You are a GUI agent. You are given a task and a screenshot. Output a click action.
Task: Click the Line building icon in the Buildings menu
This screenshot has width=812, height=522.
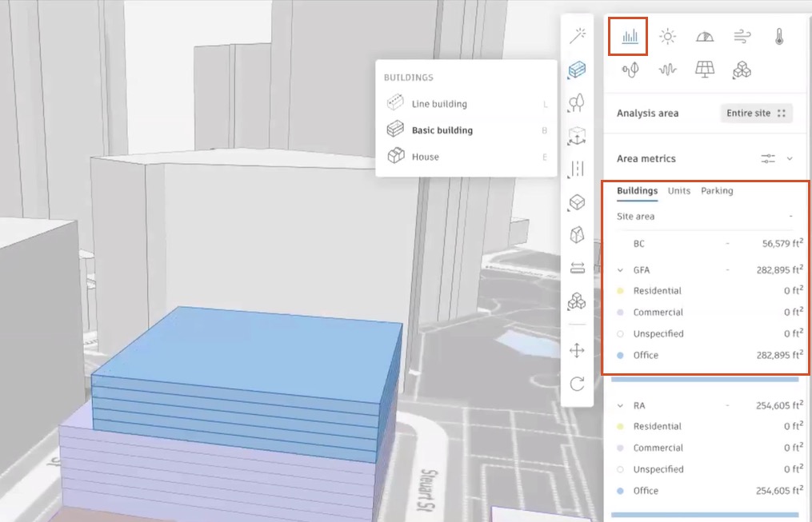(395, 102)
